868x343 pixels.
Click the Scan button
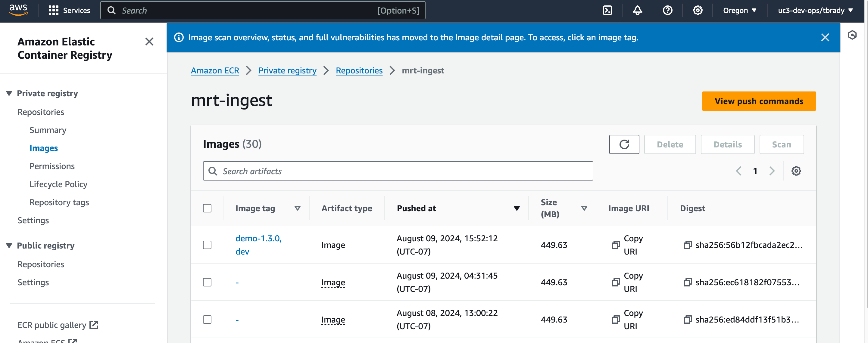pos(781,144)
